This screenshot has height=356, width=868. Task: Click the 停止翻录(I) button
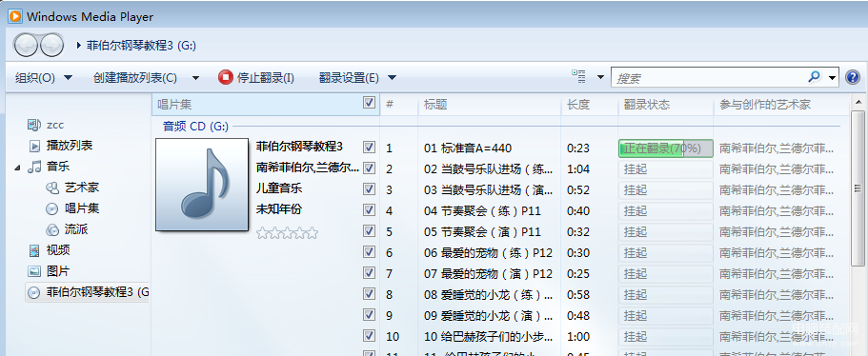point(256,78)
